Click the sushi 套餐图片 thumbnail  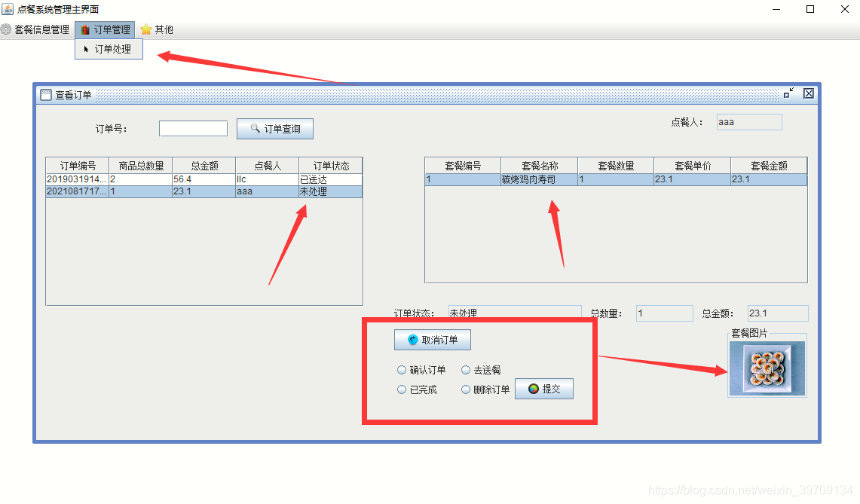(767, 368)
